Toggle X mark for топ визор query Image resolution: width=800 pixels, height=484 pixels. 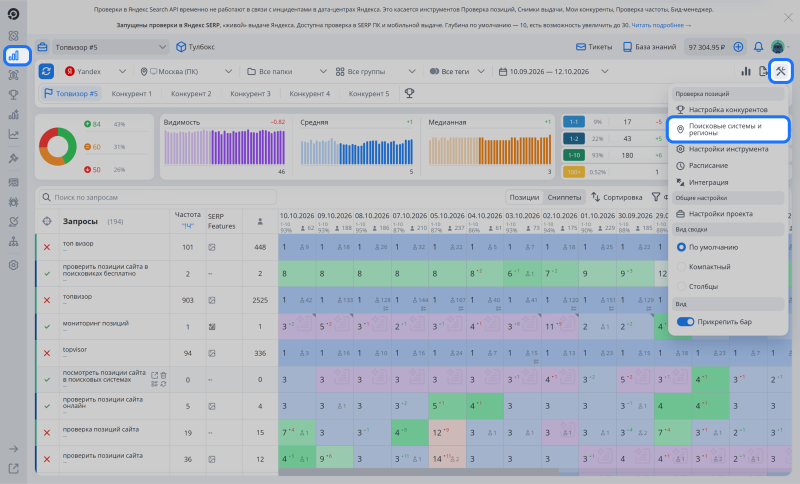pyautogui.click(x=47, y=247)
